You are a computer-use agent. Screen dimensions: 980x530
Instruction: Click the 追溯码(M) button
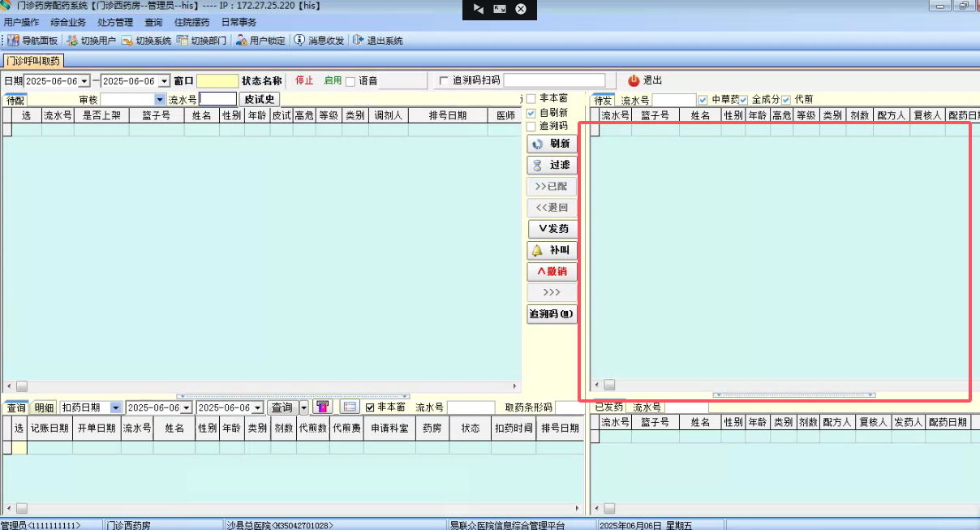point(552,314)
